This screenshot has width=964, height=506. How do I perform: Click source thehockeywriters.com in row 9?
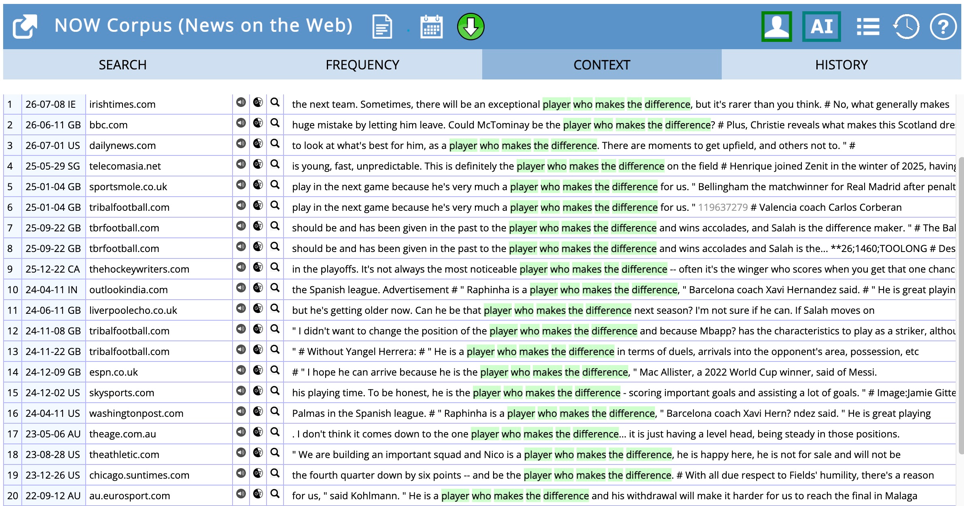[139, 269]
